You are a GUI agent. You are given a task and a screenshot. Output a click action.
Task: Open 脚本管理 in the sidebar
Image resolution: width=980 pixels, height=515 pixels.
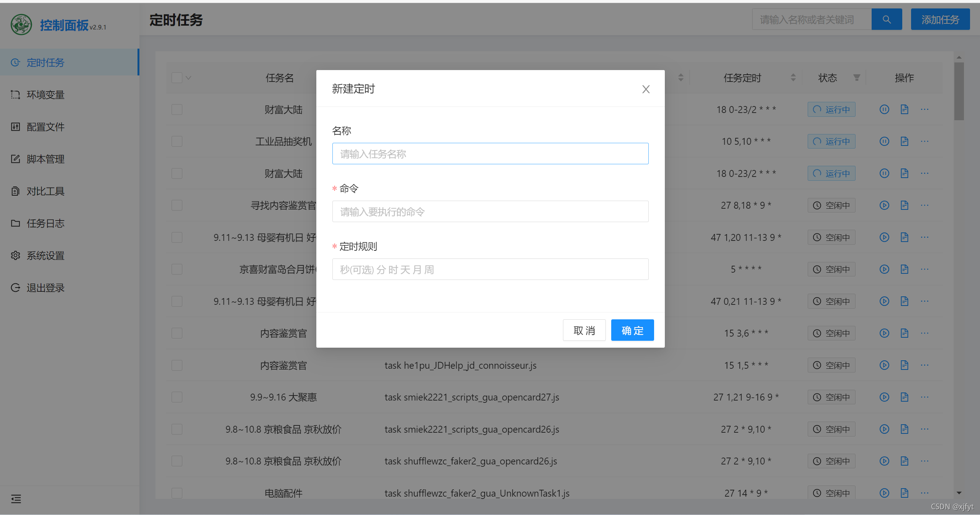coord(69,159)
